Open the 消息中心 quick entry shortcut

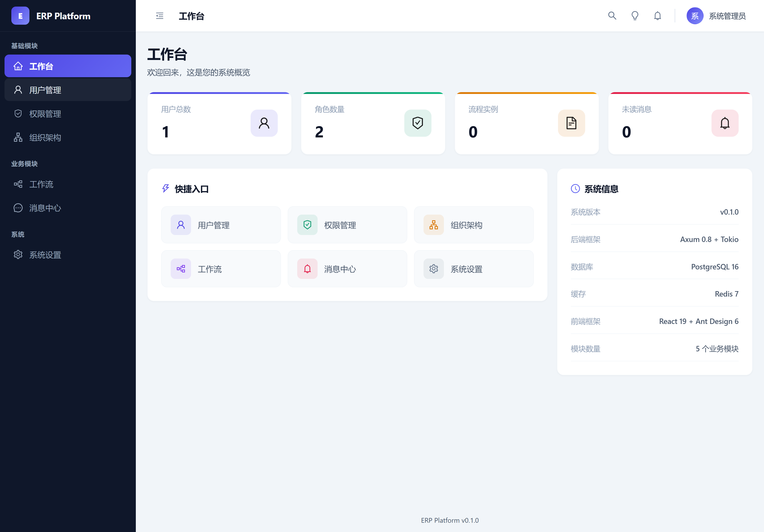coord(347,269)
